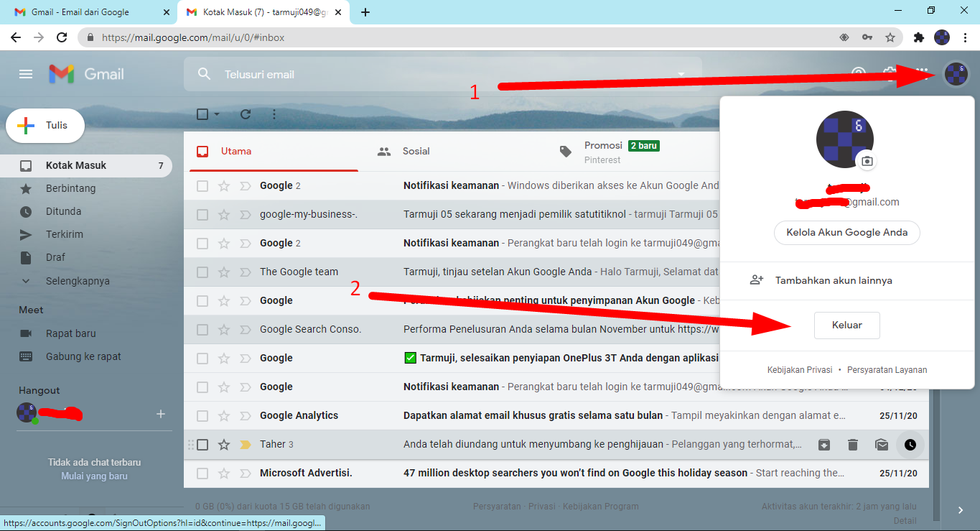Star the Taher email
Screen dimensions: 980x531
(224, 445)
